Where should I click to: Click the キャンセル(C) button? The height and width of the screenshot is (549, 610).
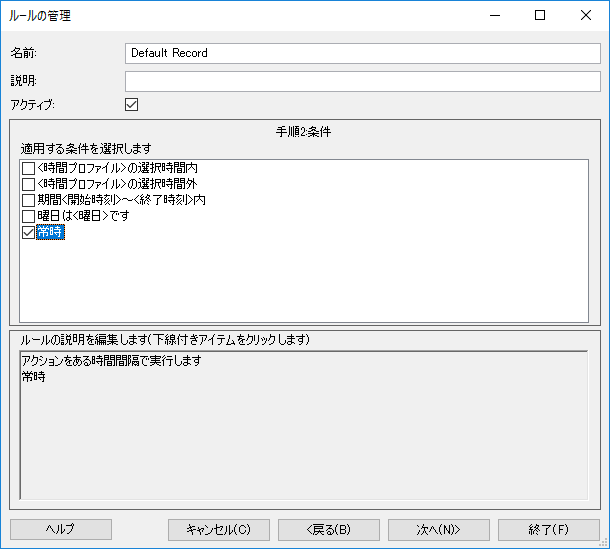pos(219,530)
